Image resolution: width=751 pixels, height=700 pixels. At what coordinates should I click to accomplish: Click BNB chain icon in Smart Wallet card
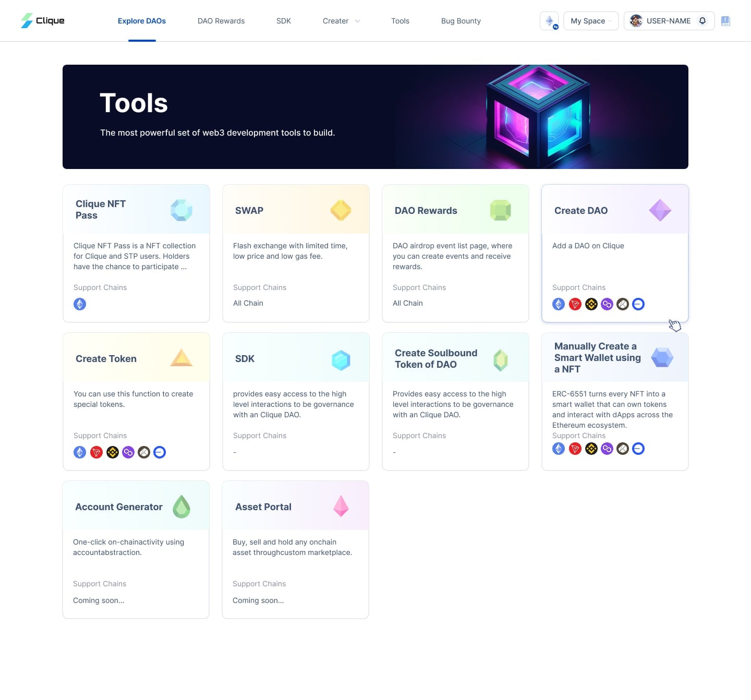click(591, 449)
